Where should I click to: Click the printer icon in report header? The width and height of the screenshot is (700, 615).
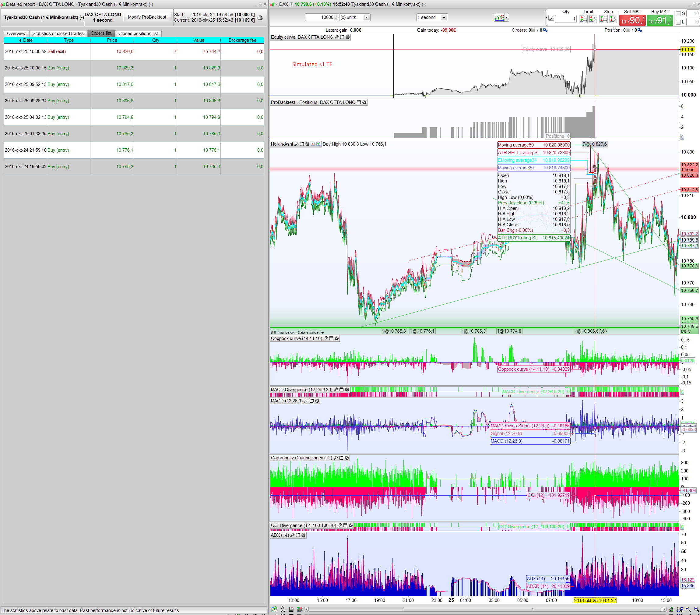pos(260,17)
